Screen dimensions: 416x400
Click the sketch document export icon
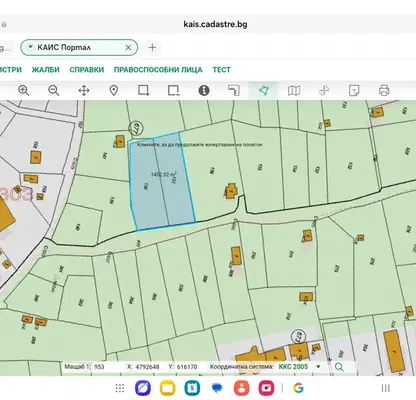coord(354,90)
